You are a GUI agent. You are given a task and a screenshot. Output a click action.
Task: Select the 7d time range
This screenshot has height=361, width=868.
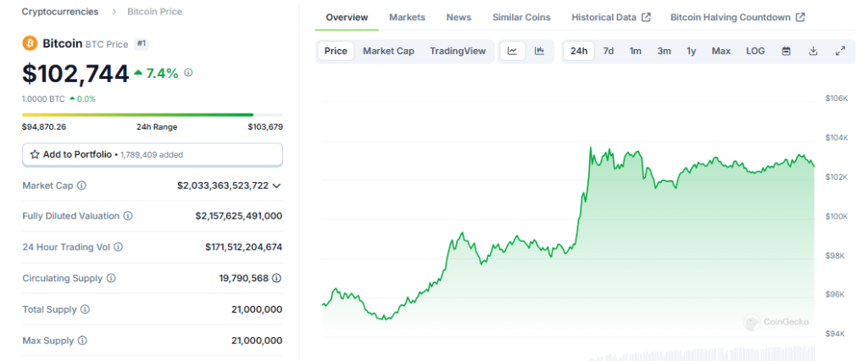pyautogui.click(x=609, y=51)
